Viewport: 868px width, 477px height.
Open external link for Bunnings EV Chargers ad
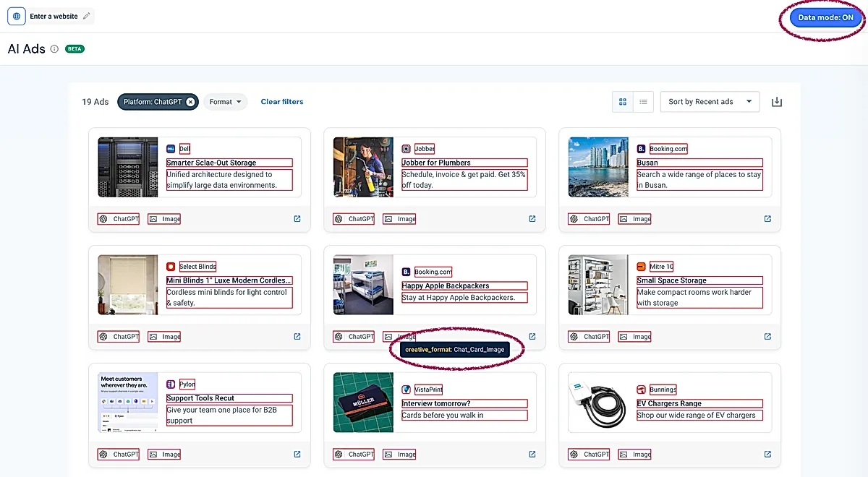coord(767,455)
